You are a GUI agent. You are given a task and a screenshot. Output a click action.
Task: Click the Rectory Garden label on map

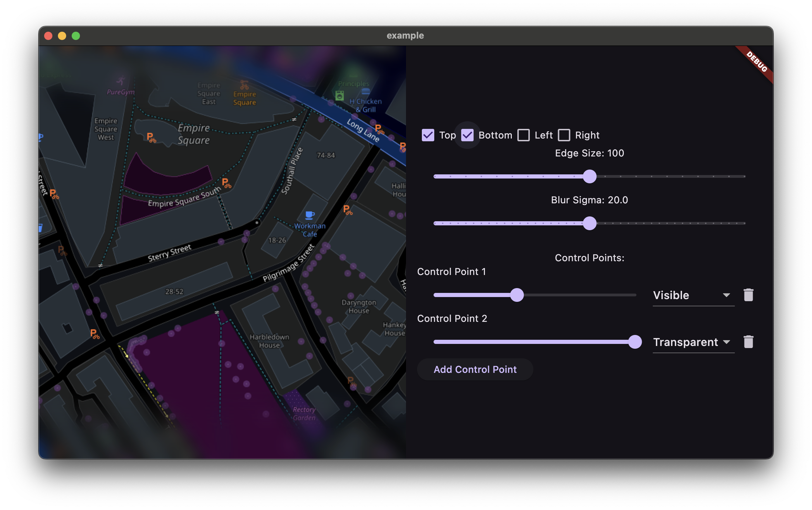click(304, 414)
